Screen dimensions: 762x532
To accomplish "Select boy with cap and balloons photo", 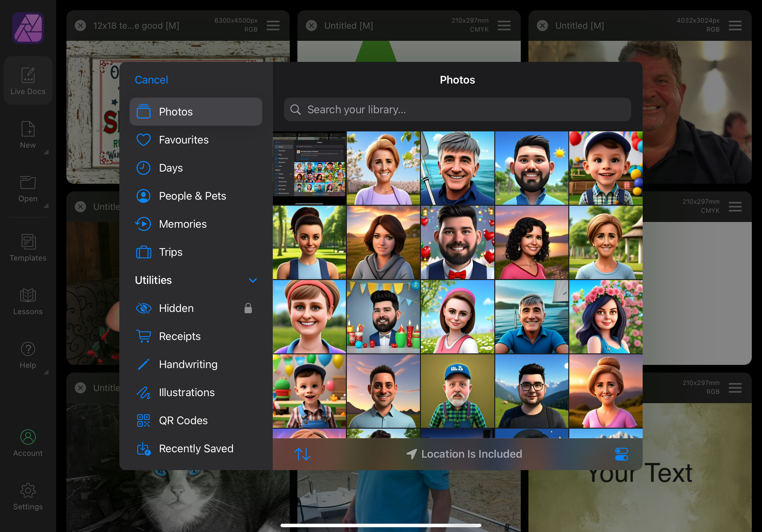I will pyautogui.click(x=606, y=168).
